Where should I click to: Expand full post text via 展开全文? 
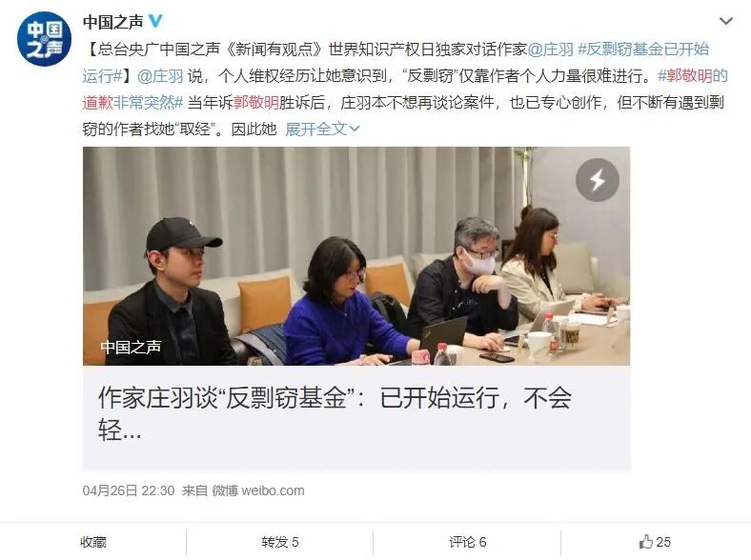[x=322, y=129]
